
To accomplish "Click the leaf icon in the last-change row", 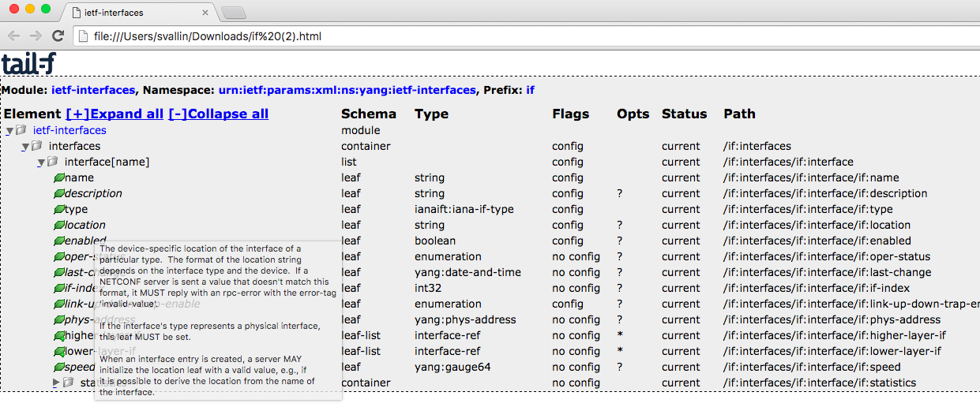I will click(58, 272).
